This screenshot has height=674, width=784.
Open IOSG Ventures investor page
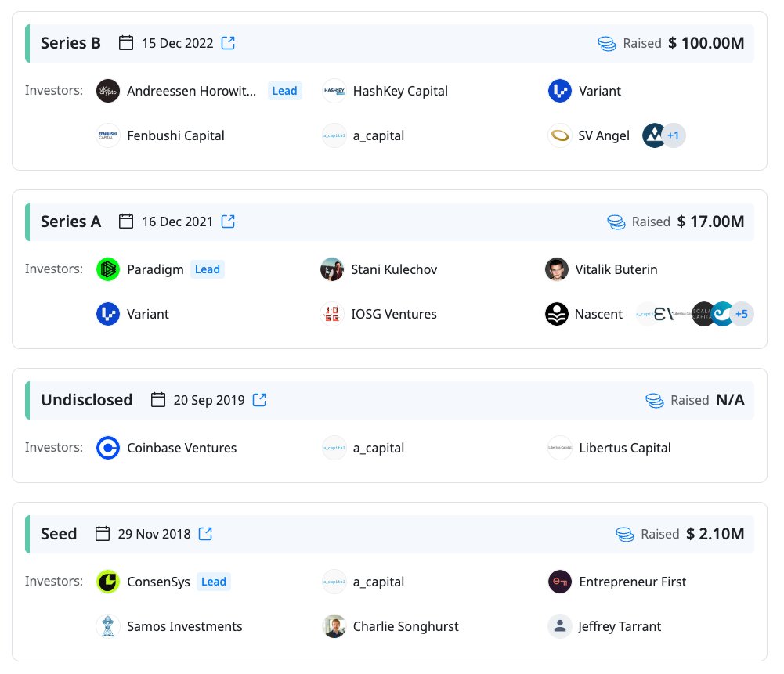coord(393,314)
